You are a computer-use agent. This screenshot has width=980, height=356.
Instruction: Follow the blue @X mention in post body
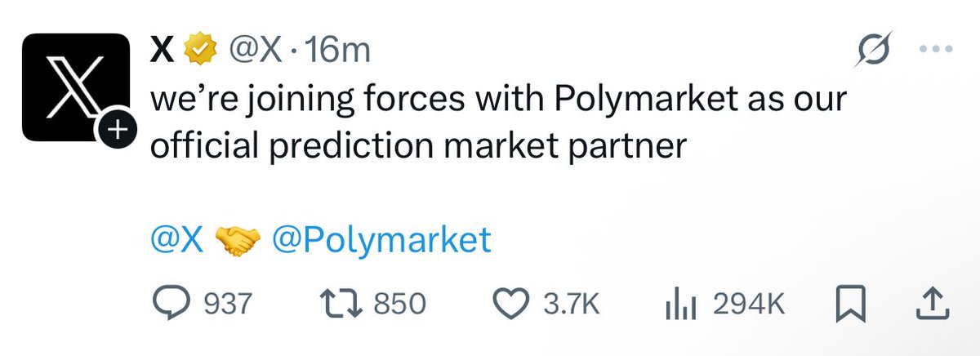click(176, 240)
